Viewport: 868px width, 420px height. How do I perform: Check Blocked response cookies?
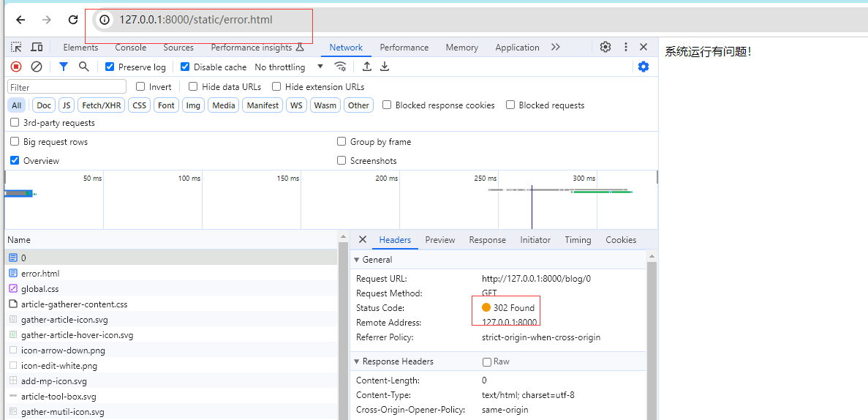(387, 105)
